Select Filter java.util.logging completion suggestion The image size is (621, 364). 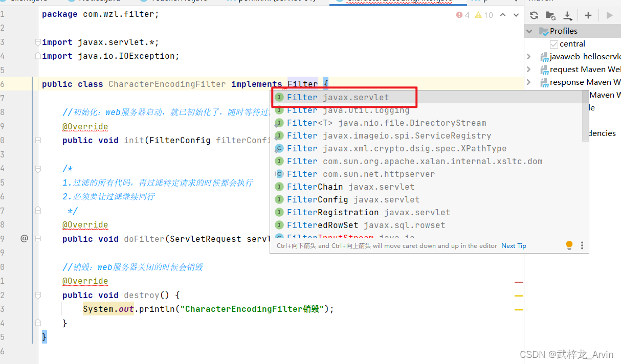click(426, 110)
